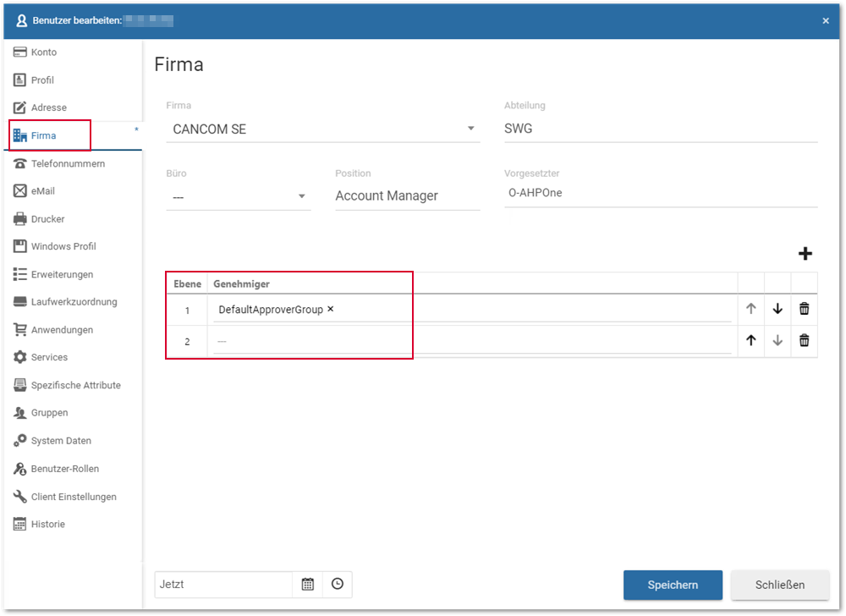Move level 2 approver up

751,340
